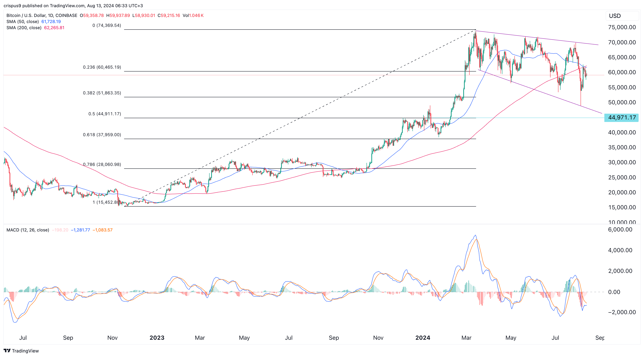Click the Vol 1.046 K volume value
Screen dimensions: 644x357
(x=193, y=15)
